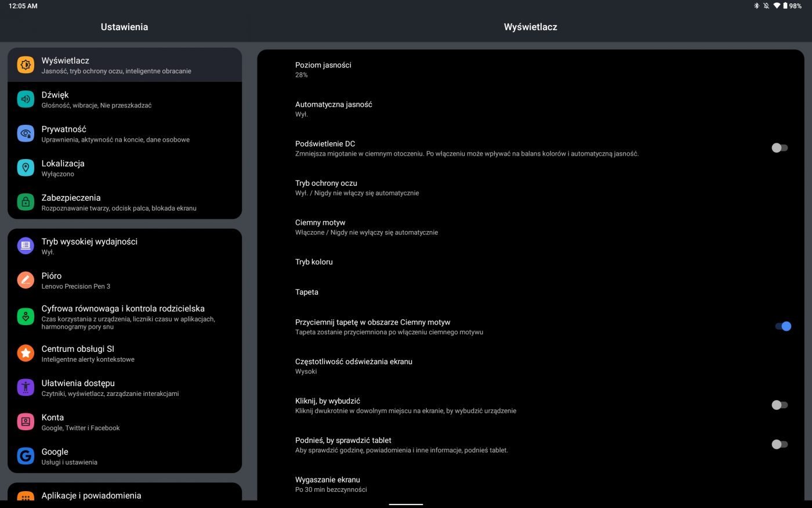The image size is (812, 508).
Task: Click the Bluetooth status bar icon
Action: (x=756, y=6)
